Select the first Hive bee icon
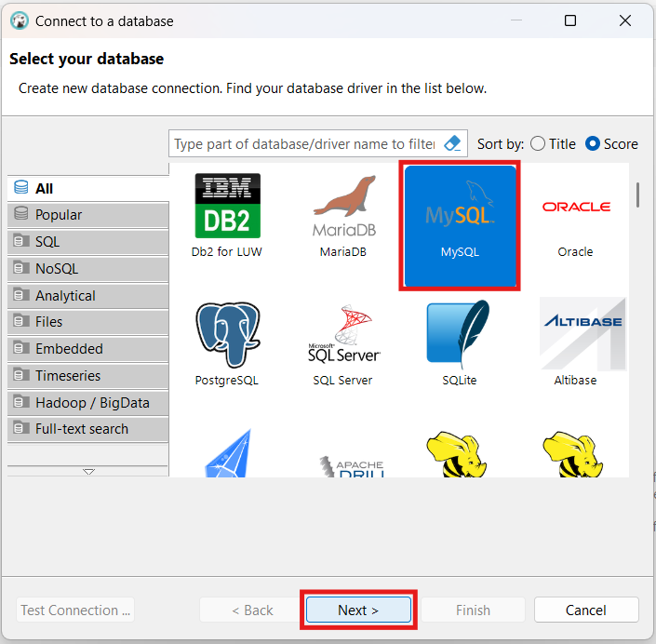 [x=458, y=454]
